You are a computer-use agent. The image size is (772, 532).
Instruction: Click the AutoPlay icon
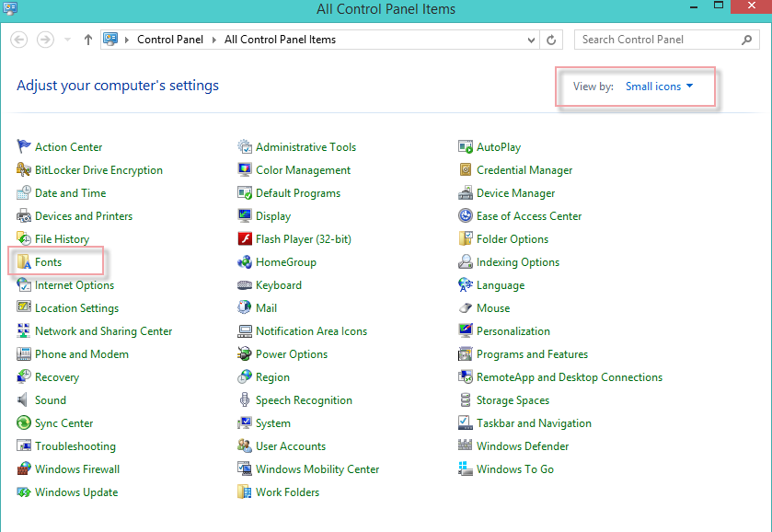point(466,146)
